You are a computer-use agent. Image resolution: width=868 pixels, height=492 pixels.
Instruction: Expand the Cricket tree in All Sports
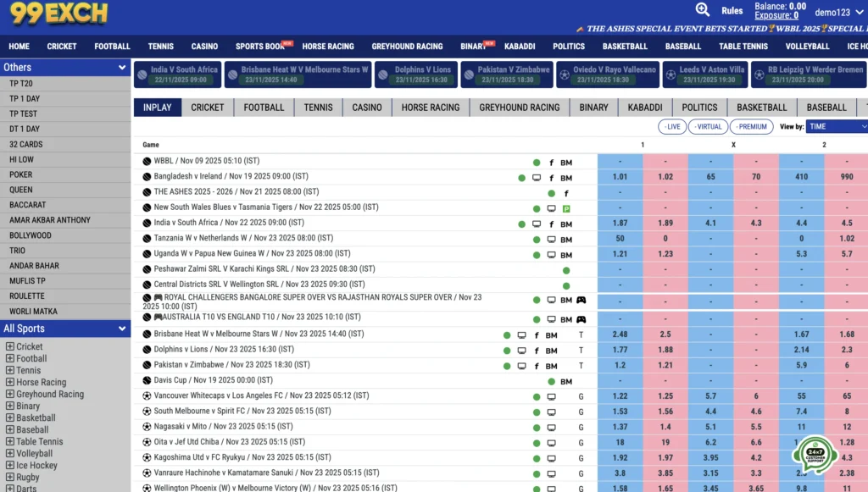[10, 346]
